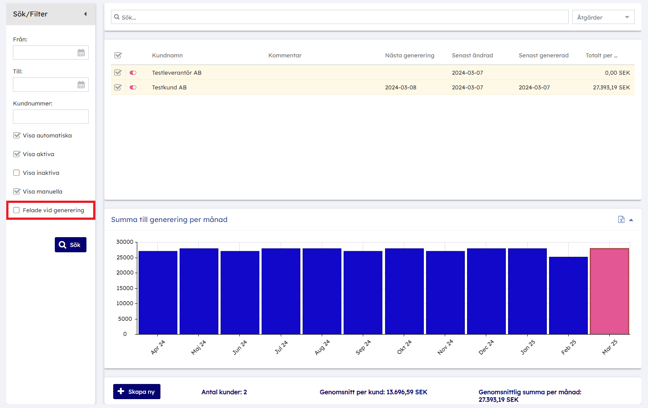648x408 pixels.
Task: Enable the Visa inaktiva checkbox
Action: click(17, 173)
